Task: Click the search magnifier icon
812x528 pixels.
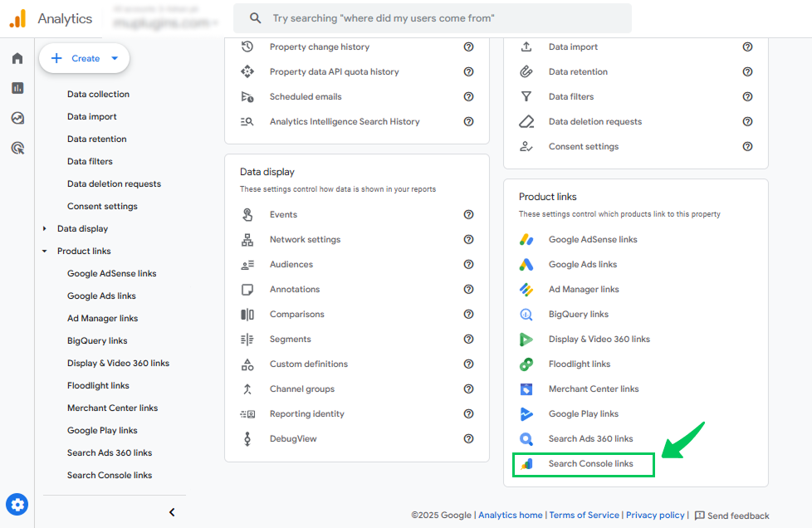Action: pyautogui.click(x=255, y=18)
